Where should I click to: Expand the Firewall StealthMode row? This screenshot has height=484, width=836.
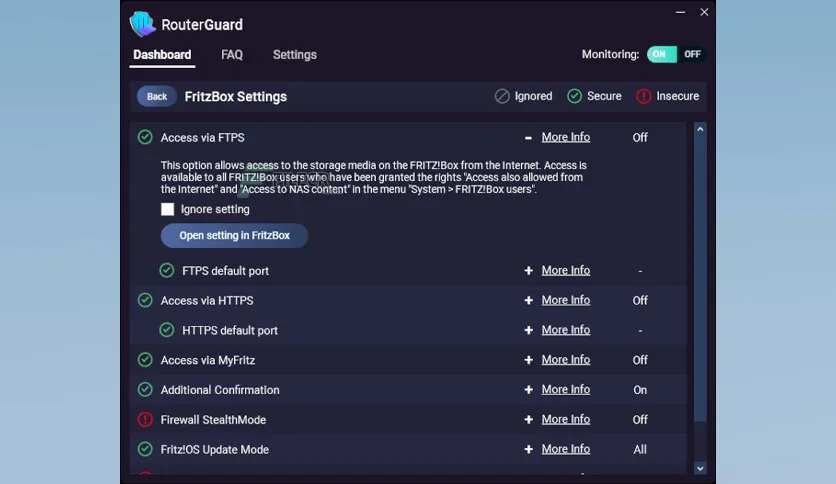pos(528,420)
